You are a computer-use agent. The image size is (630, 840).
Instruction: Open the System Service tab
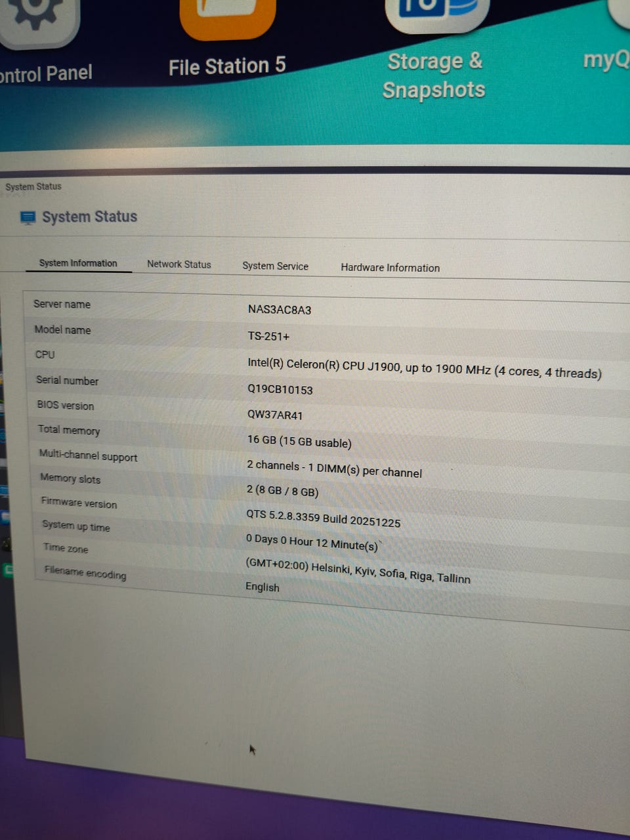coord(275,266)
